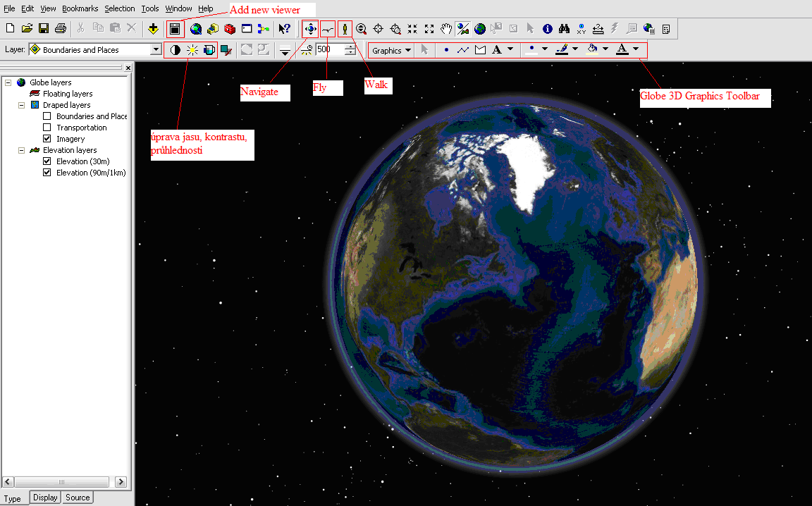Screen dimensions: 812x506
Task: Open the Selection menu
Action: click(x=120, y=8)
